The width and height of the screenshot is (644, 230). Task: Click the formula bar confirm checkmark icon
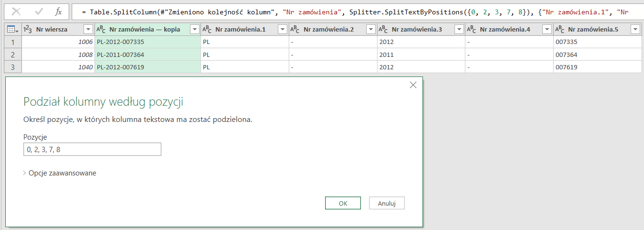(39, 11)
